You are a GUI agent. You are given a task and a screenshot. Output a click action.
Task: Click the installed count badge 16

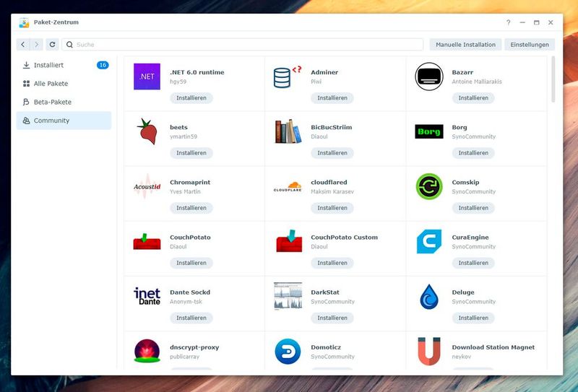103,65
